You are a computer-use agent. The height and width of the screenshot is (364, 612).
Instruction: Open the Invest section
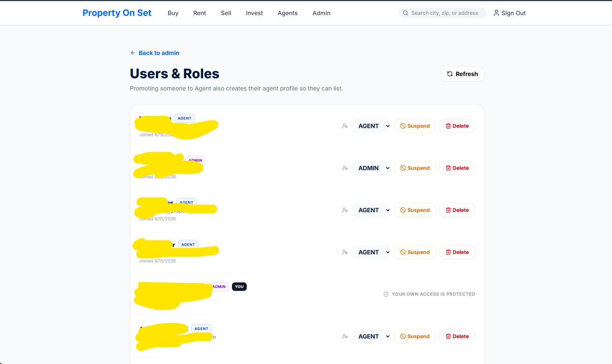(x=254, y=13)
